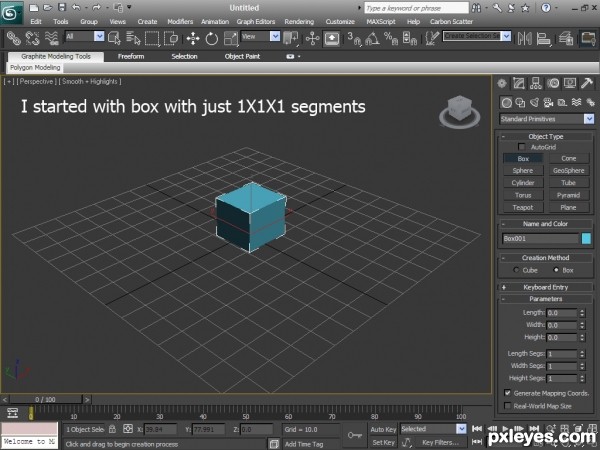The width and height of the screenshot is (600, 450).
Task: Activate Select and Rotate tool
Action: [x=212, y=38]
